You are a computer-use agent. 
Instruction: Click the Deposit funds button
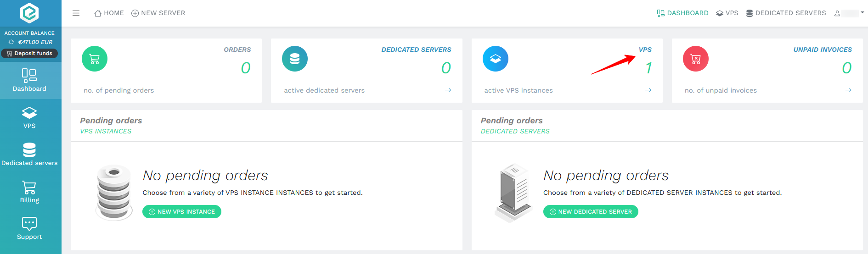[x=29, y=53]
